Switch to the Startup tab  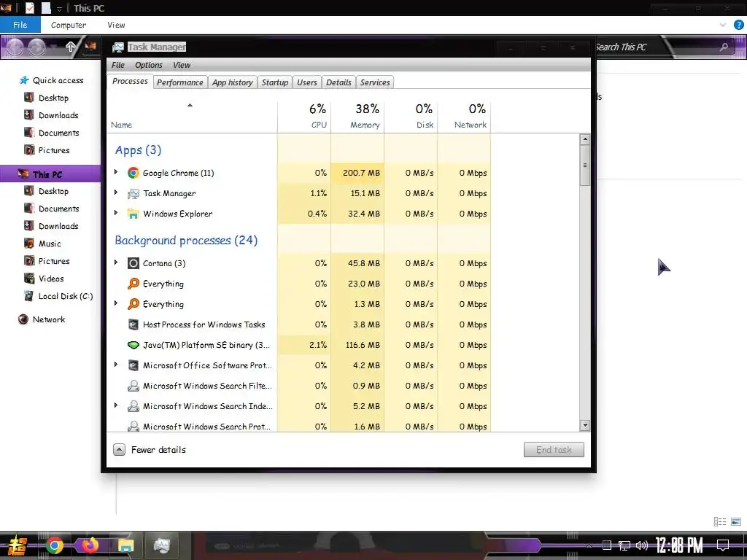[x=275, y=82]
